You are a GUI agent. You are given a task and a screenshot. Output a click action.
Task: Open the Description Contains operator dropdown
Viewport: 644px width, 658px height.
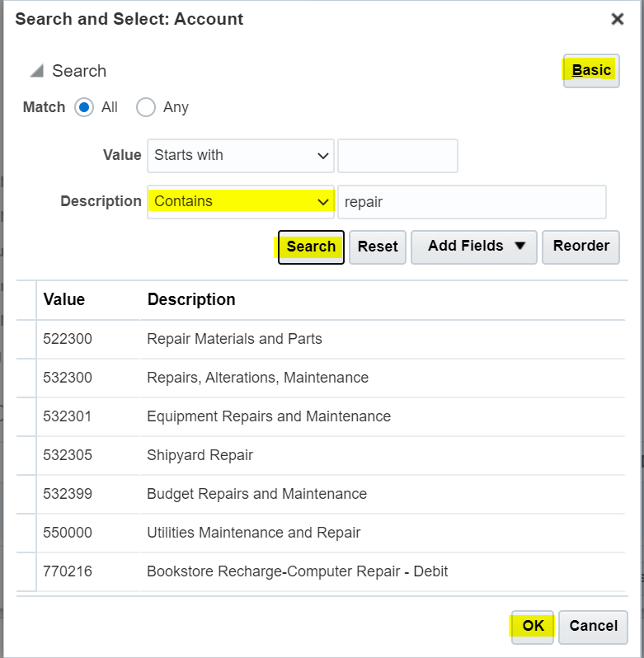click(241, 202)
